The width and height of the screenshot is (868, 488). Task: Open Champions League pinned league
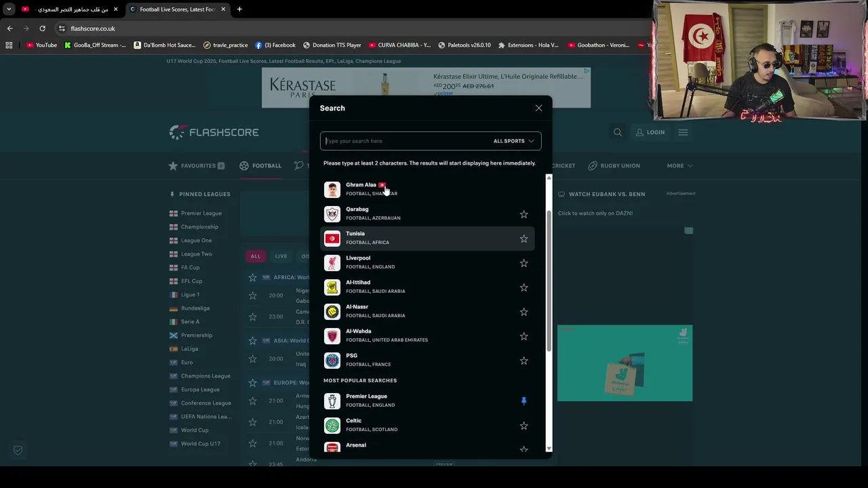pyautogui.click(x=205, y=375)
